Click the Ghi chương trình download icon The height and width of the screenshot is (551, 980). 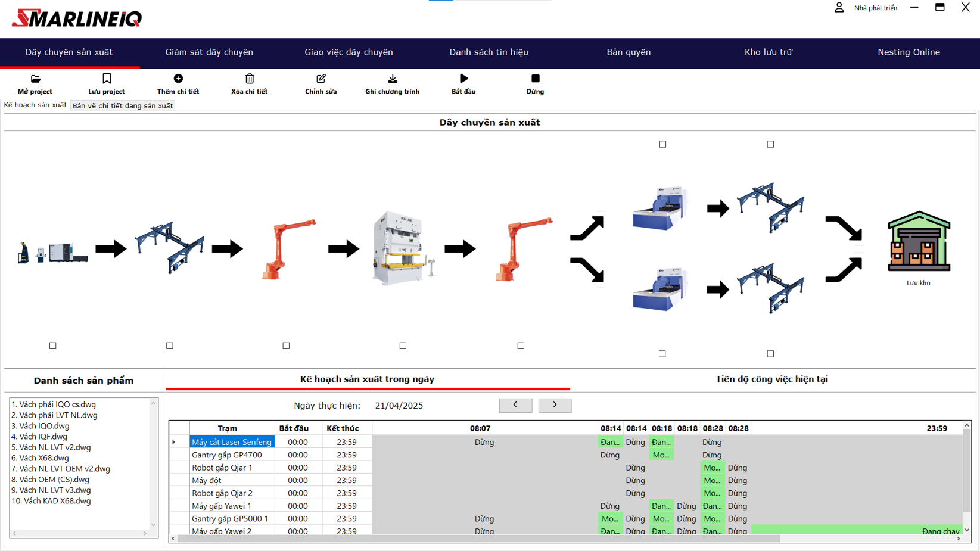(x=393, y=79)
